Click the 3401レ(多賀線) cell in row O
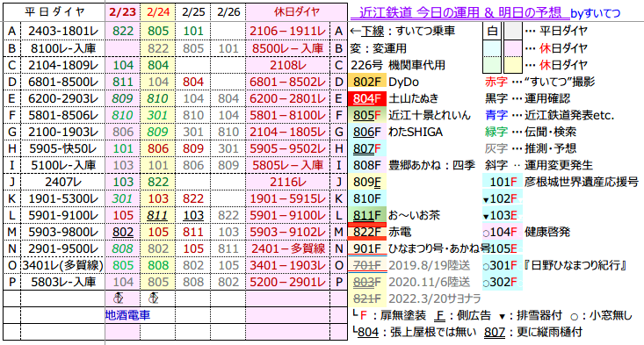This screenshot has width=644, height=345. [x=63, y=265]
